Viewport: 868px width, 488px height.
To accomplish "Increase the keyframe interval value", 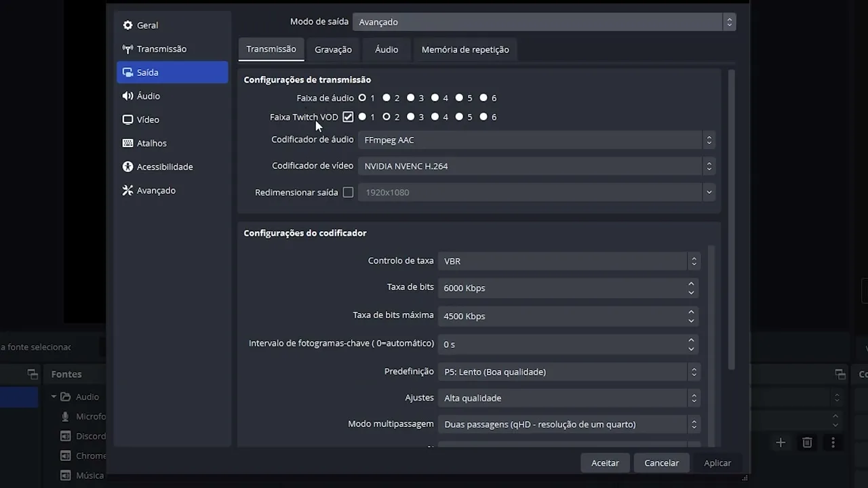I will pos(691,340).
